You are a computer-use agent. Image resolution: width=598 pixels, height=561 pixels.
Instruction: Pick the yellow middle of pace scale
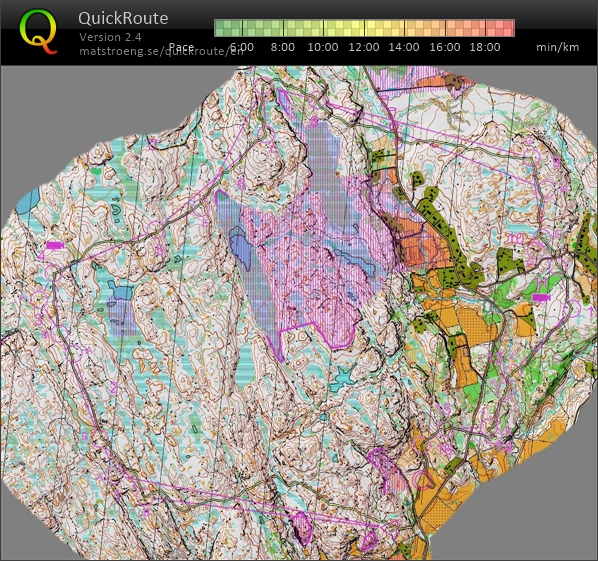pos(364,28)
